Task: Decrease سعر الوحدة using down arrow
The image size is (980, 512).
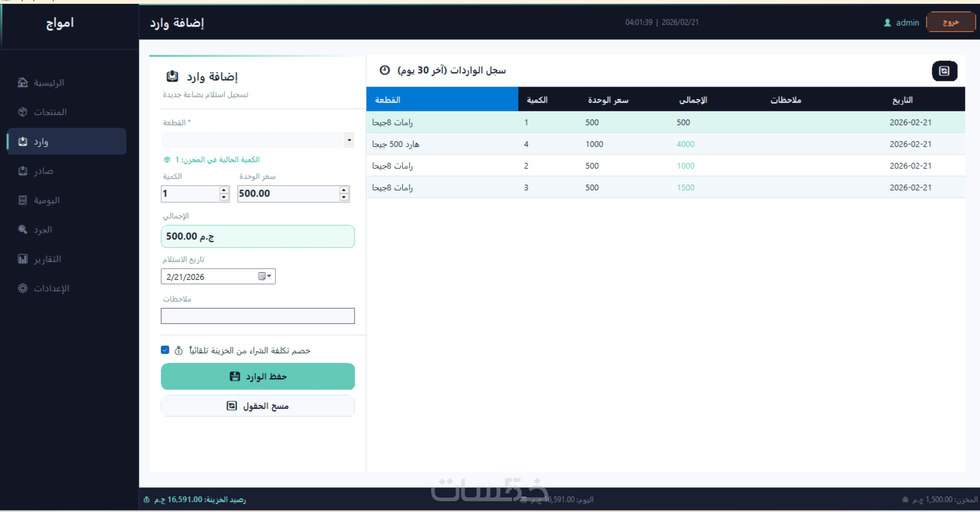Action: point(344,197)
